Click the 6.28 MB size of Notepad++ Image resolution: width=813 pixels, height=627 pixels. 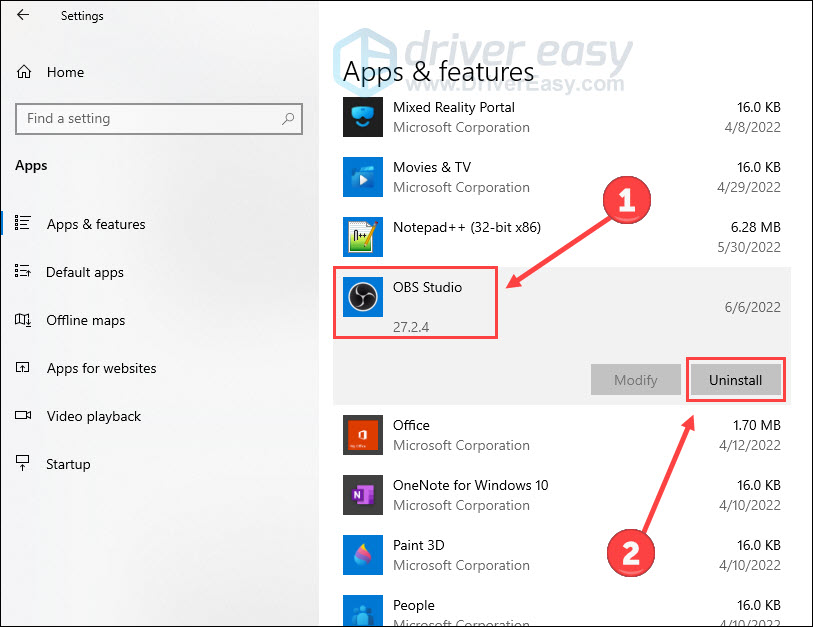[x=755, y=227]
